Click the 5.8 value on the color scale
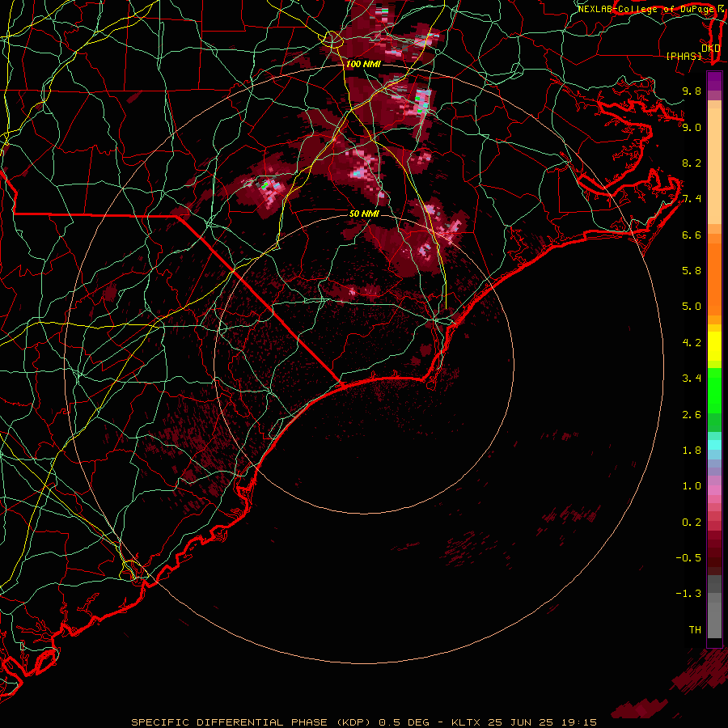728x728 pixels. (692, 271)
